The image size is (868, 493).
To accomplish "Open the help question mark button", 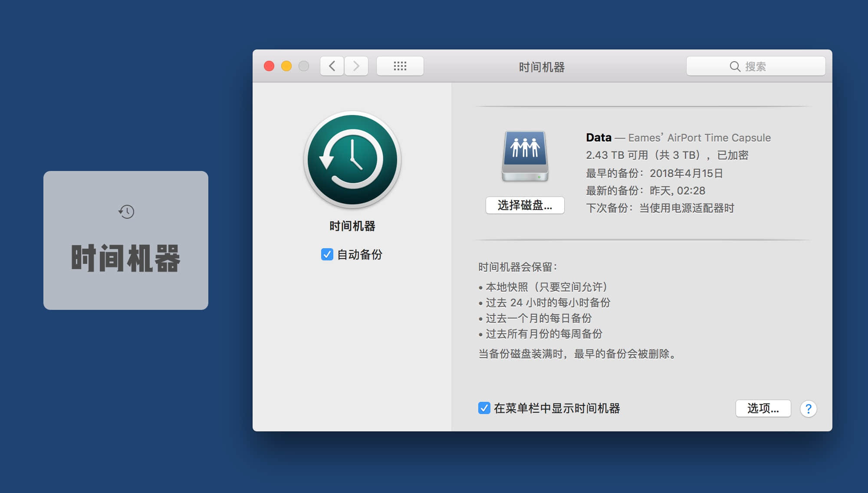I will tap(808, 408).
